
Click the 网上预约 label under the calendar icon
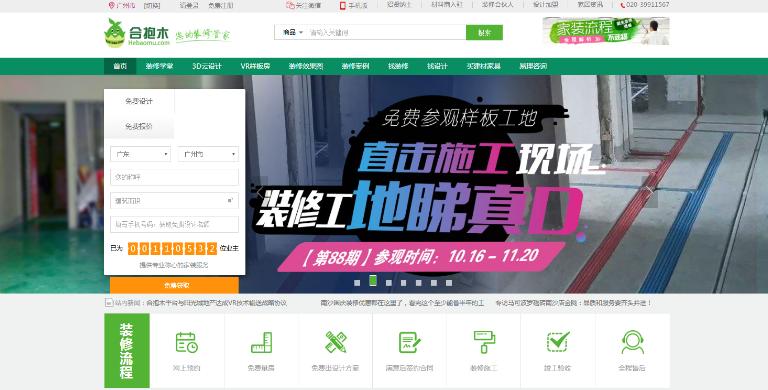tap(187, 368)
